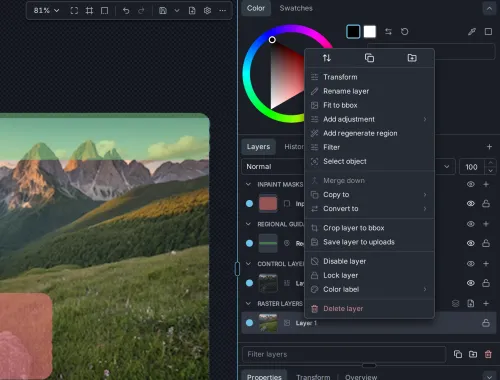Choose Save layer to uploads

369,242
